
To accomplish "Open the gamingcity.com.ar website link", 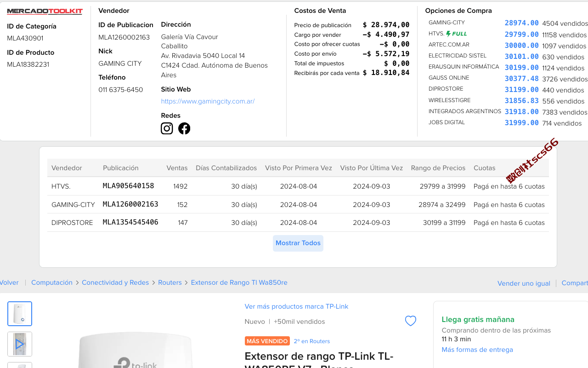I will tap(208, 101).
